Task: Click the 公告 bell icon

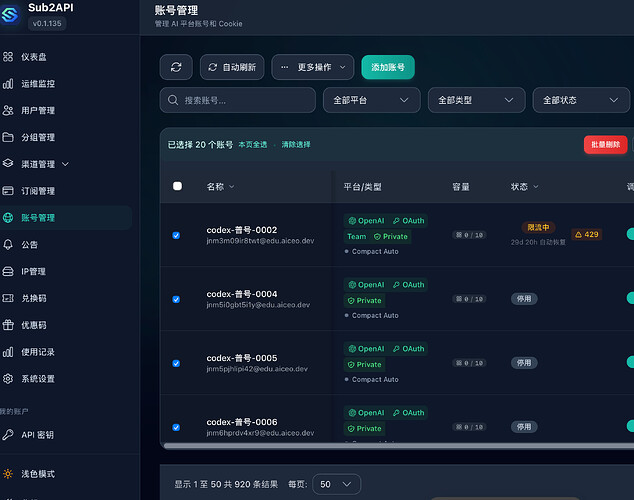Action: click(8, 245)
